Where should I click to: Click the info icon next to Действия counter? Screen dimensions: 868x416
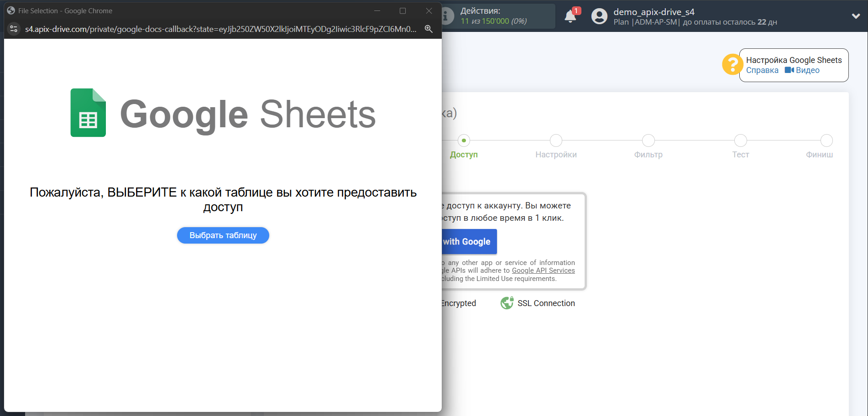[x=445, y=16]
